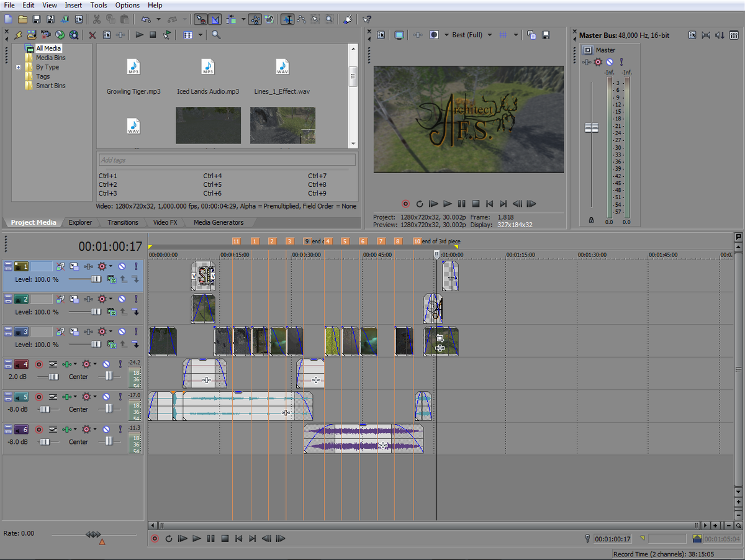
Task: Import media in Project Media toolbar
Action: tap(32, 35)
